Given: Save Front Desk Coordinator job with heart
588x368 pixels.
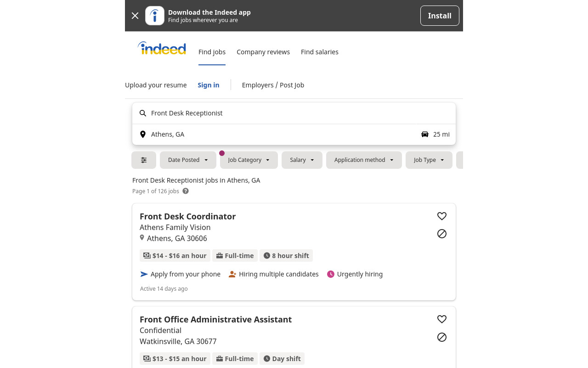Looking at the screenshot, I should point(442,216).
